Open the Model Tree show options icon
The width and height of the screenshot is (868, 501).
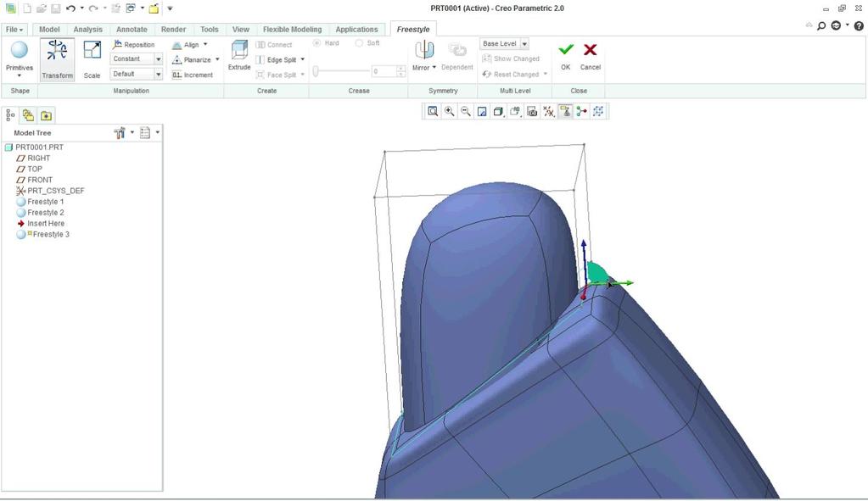[x=145, y=133]
